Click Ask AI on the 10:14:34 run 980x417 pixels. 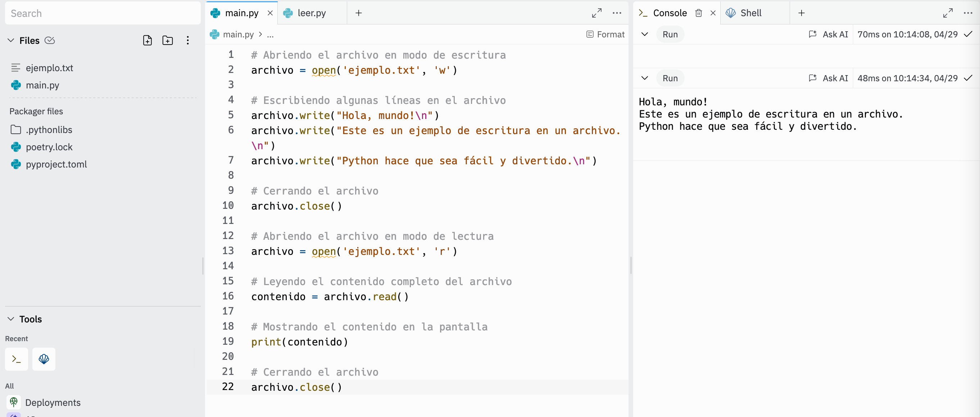(x=828, y=78)
